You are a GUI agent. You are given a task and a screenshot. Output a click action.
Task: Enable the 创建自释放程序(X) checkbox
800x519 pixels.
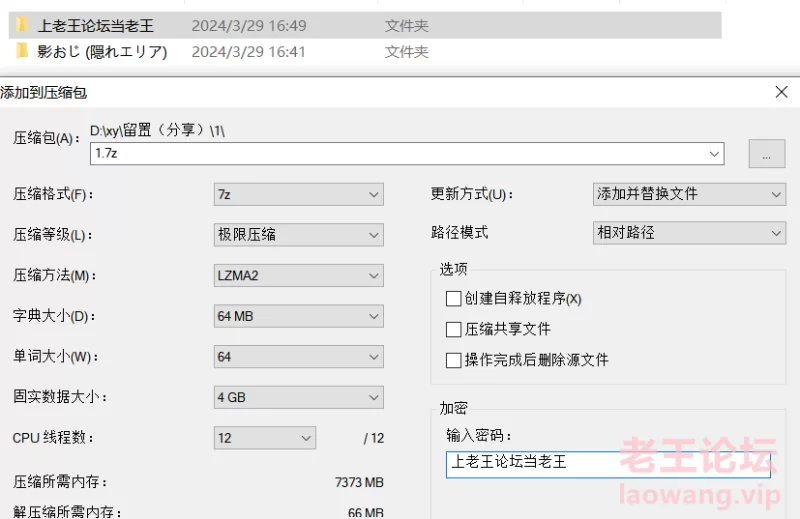tap(454, 299)
